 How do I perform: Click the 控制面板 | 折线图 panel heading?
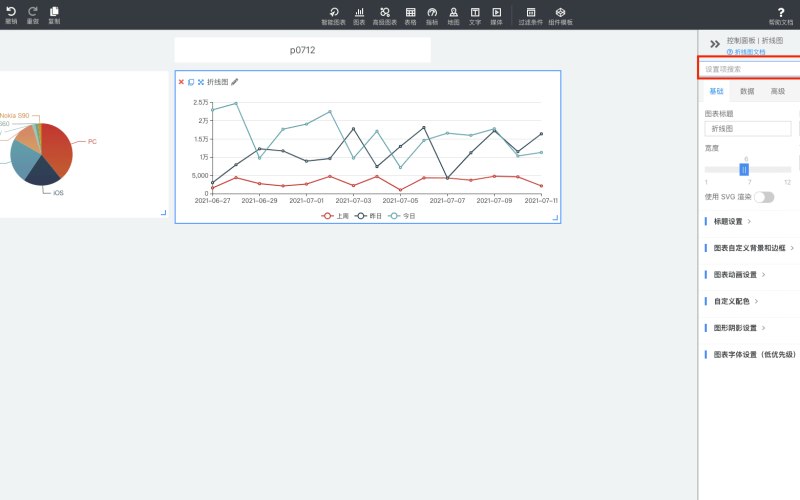point(755,40)
